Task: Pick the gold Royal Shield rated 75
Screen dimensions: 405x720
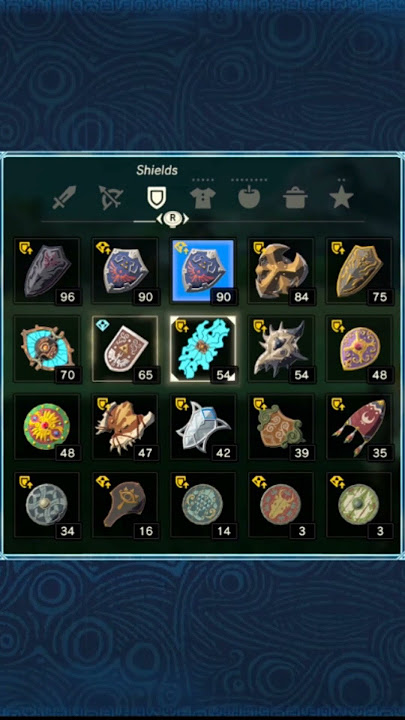Action: pyautogui.click(x=359, y=270)
